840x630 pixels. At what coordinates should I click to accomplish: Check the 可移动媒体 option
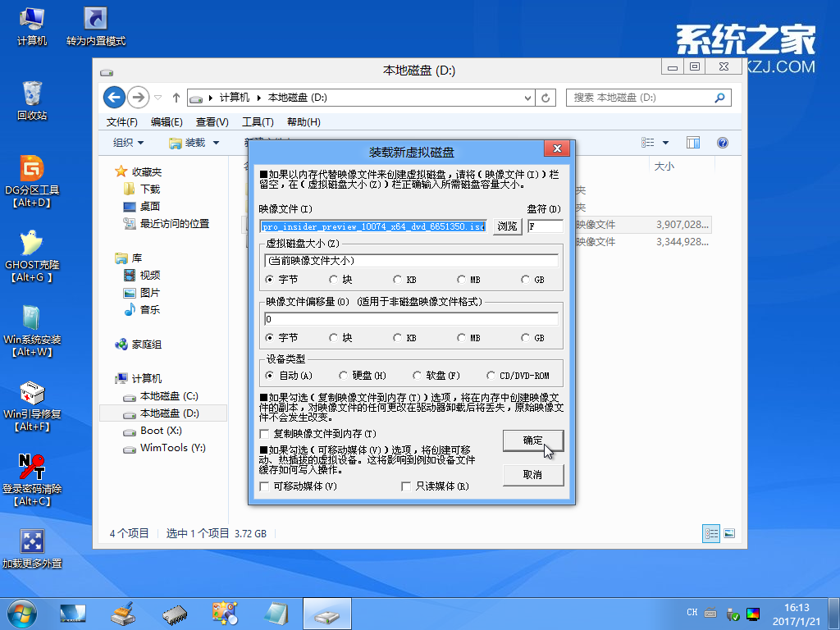(x=263, y=486)
